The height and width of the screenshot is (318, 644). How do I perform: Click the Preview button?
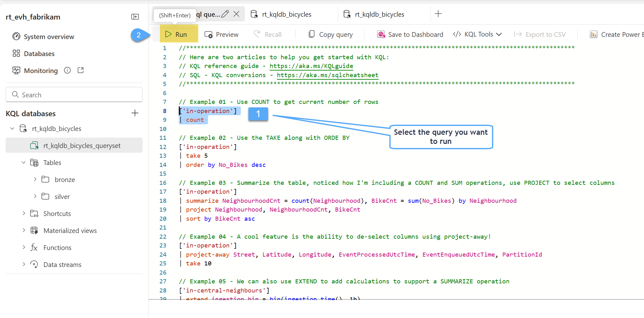[222, 34]
